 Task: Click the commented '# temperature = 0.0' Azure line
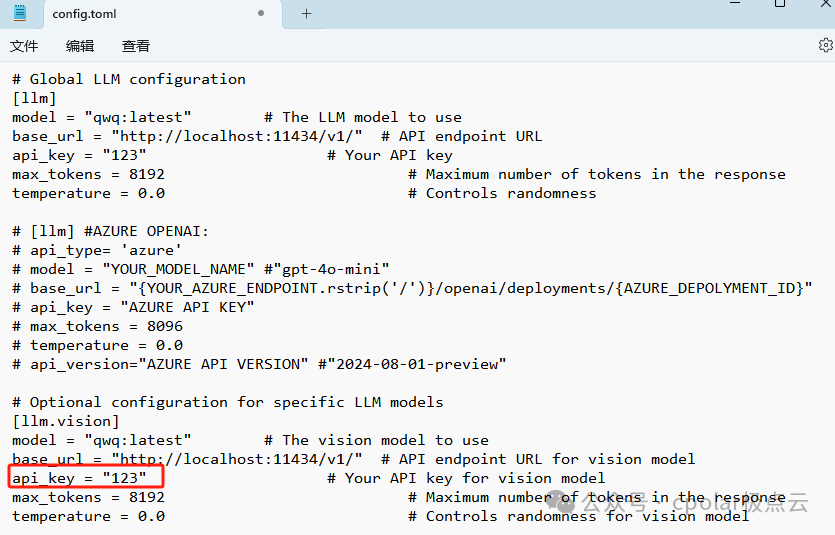coord(97,345)
